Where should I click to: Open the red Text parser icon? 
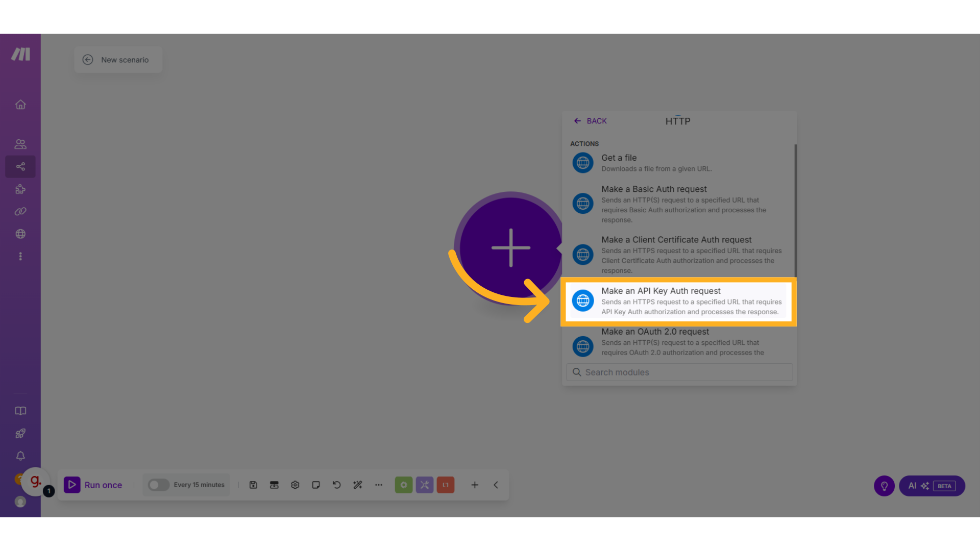(446, 485)
